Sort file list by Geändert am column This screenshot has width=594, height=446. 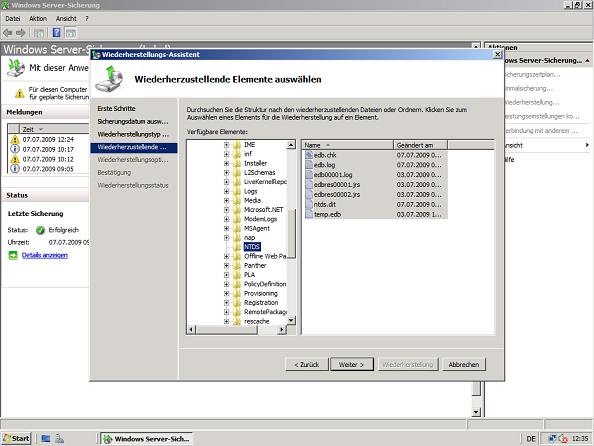click(x=420, y=145)
